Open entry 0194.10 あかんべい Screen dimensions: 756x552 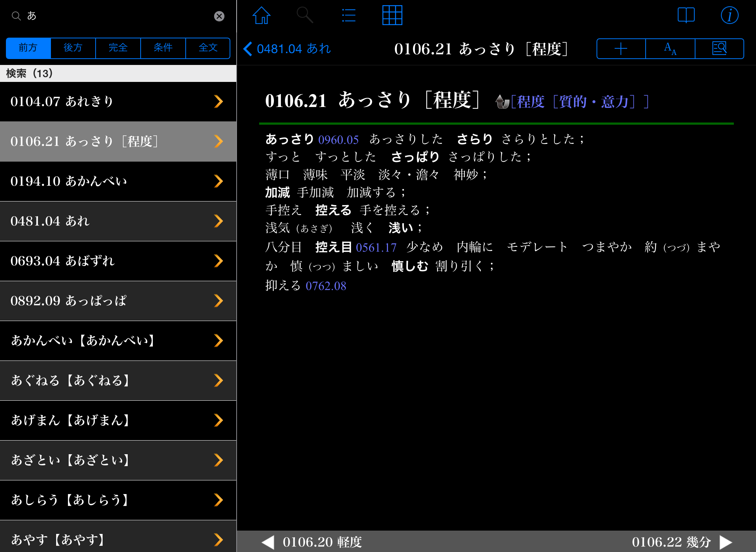(118, 181)
